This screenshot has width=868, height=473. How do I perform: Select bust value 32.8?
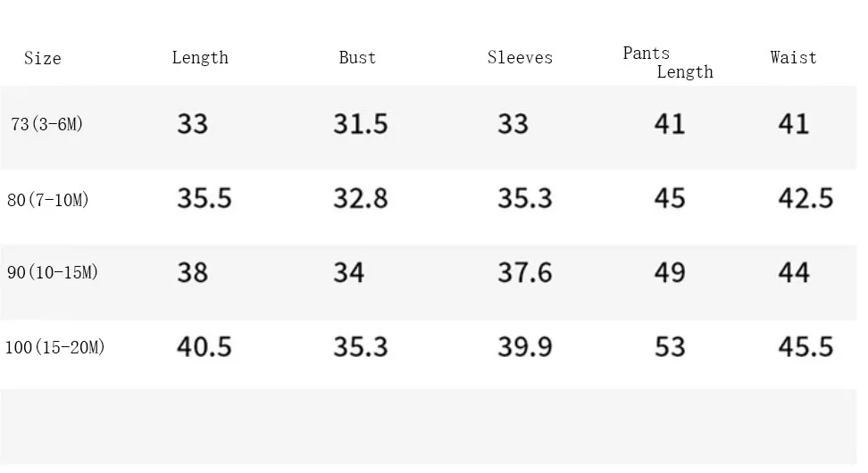pos(361,198)
